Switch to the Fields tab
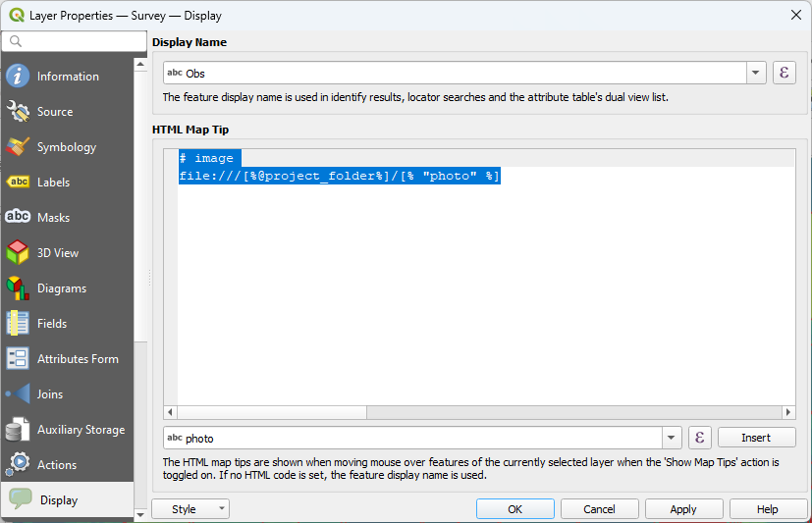Screen dimensions: 812x523 (51, 324)
